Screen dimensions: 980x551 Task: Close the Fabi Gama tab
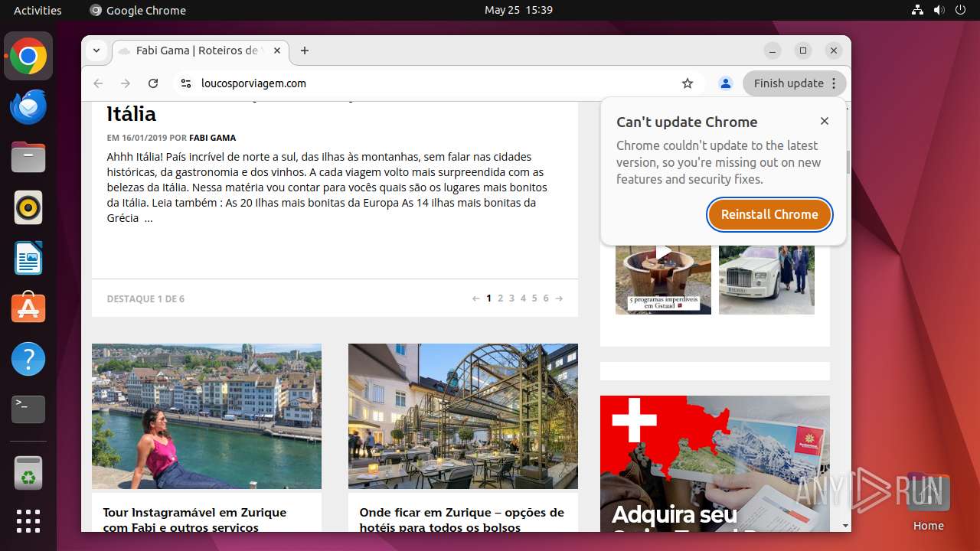(x=277, y=51)
